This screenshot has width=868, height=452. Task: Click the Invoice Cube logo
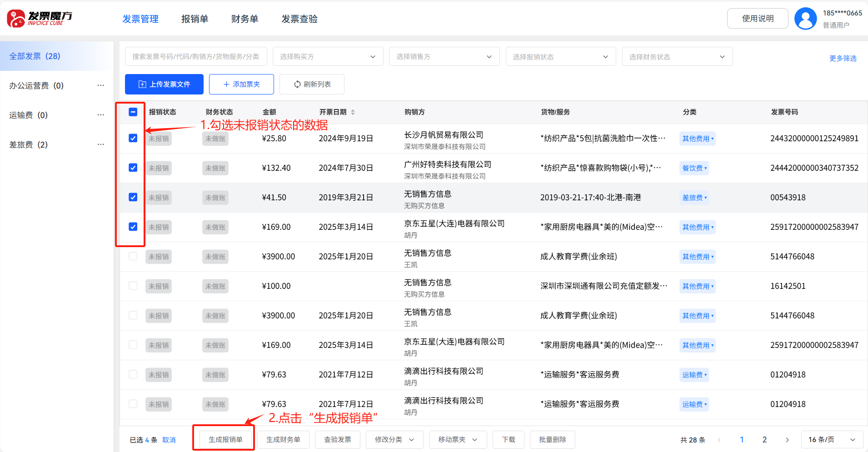click(40, 19)
